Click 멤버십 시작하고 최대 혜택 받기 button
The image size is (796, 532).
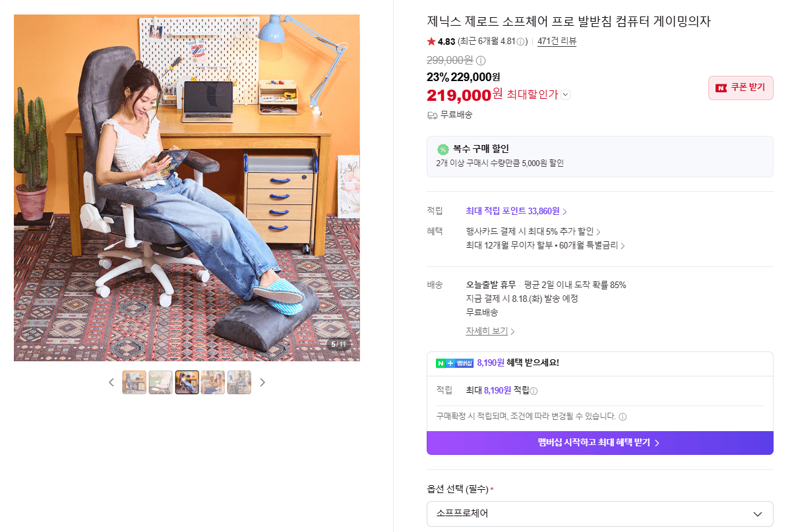click(x=599, y=442)
